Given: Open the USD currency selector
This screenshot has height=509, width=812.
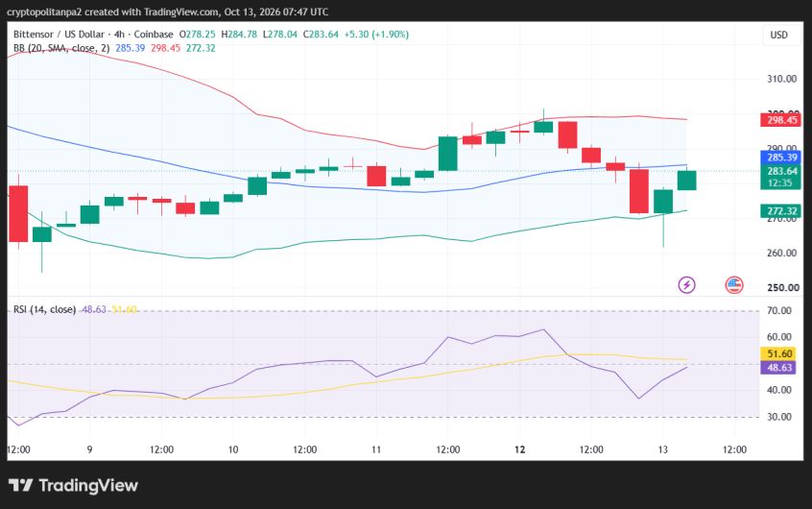Looking at the screenshot, I should click(778, 35).
